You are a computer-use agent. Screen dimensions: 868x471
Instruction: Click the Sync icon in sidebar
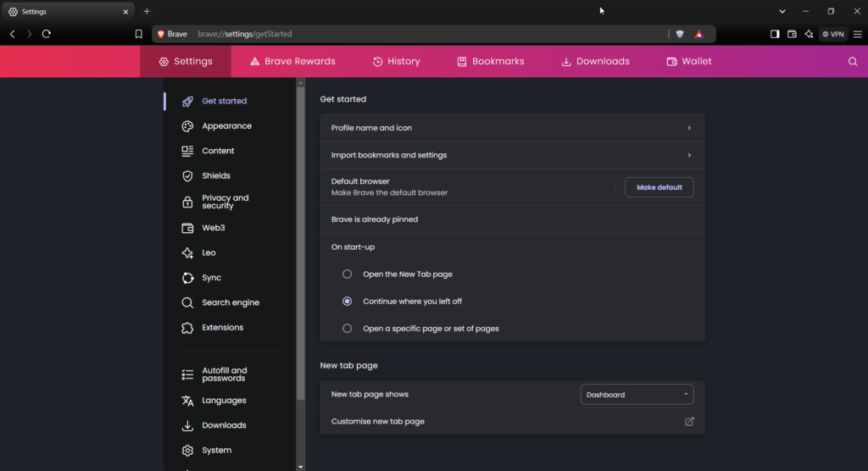187,278
